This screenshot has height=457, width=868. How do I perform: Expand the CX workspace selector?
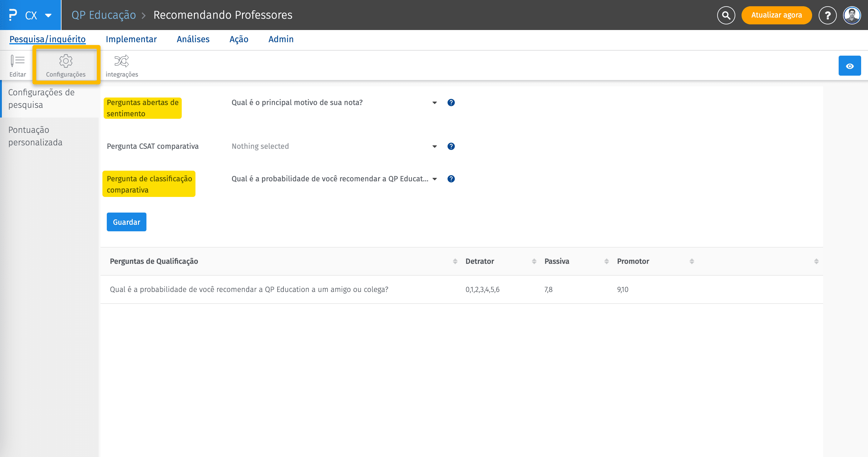point(38,15)
